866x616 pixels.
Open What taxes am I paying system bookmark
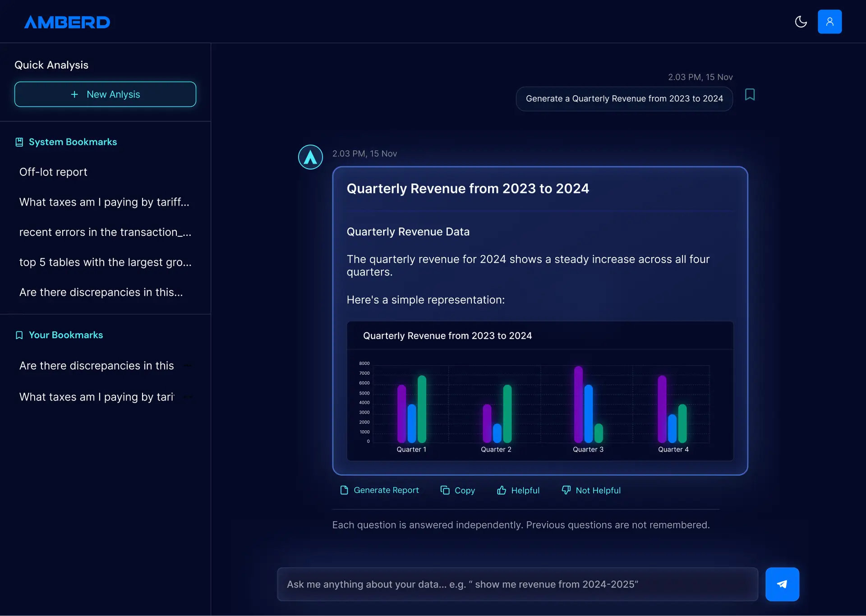[104, 202]
